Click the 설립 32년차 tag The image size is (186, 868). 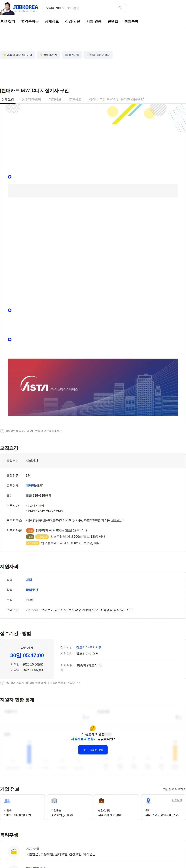[48, 55]
